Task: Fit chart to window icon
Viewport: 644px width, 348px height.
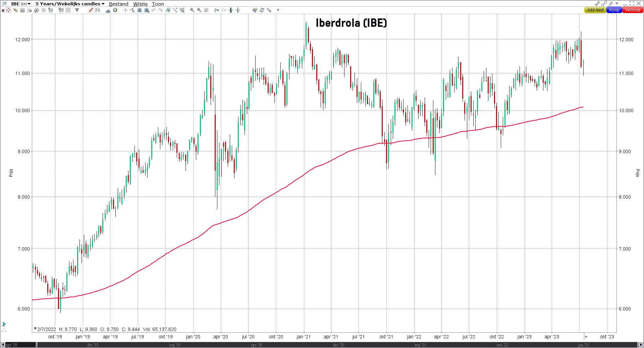Action: [206, 10]
